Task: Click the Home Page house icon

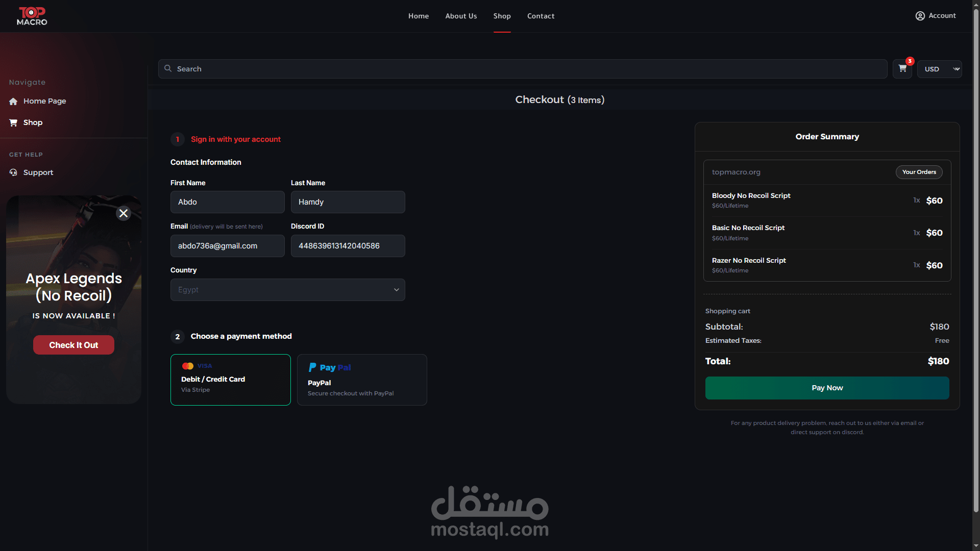Action: coord(13,102)
